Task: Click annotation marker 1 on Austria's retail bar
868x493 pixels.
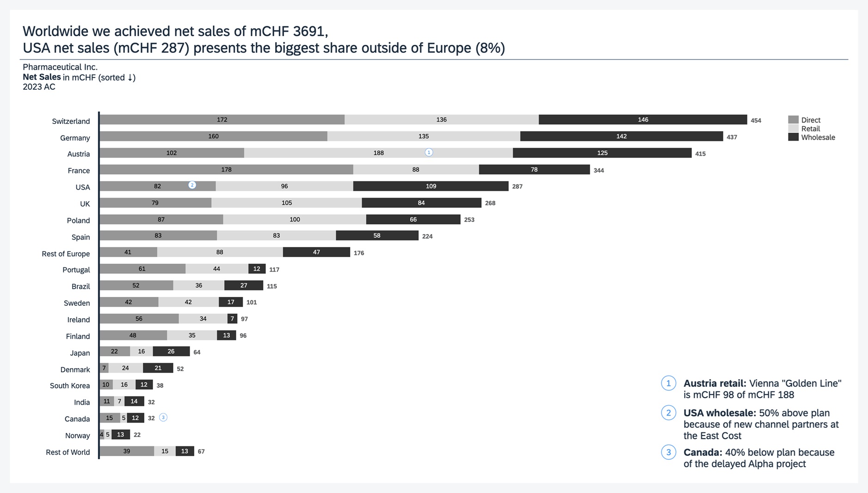Action: point(429,153)
